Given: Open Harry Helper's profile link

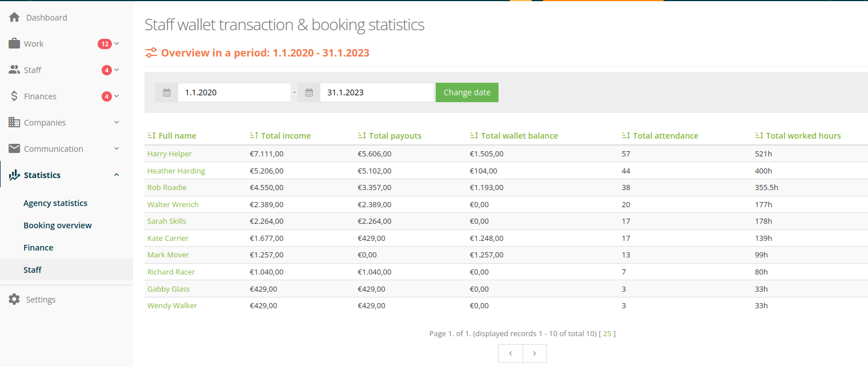Looking at the screenshot, I should pos(169,154).
